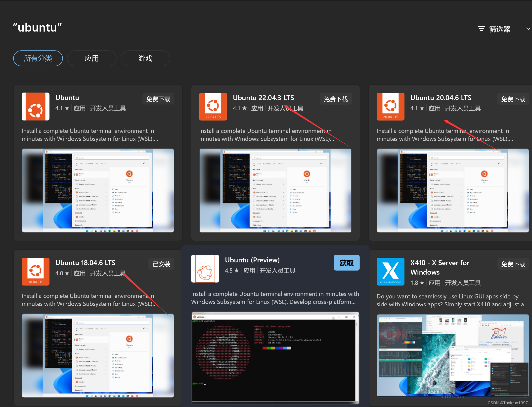Click 免费下载 for Ubuntu 22.04.3 LTS

(336, 99)
